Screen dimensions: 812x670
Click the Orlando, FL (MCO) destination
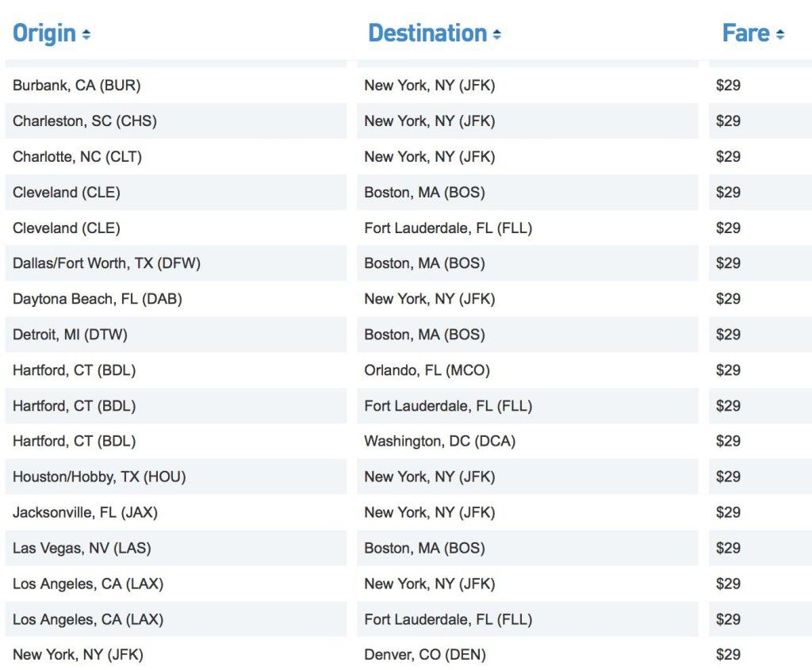[427, 370]
